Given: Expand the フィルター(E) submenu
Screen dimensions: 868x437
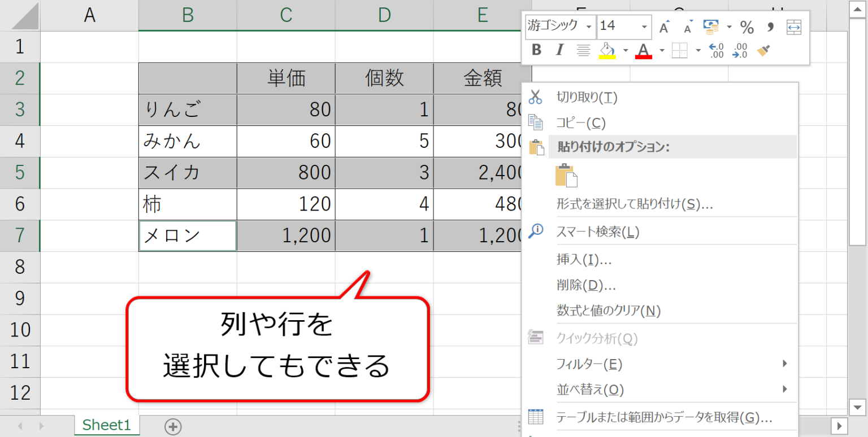Looking at the screenshot, I should 659,364.
